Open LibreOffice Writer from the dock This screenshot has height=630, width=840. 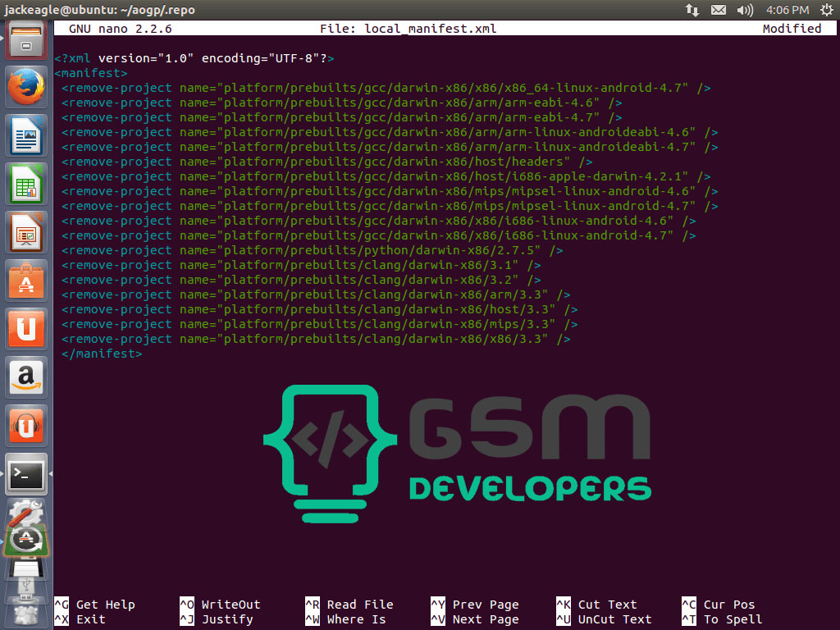coord(25,135)
